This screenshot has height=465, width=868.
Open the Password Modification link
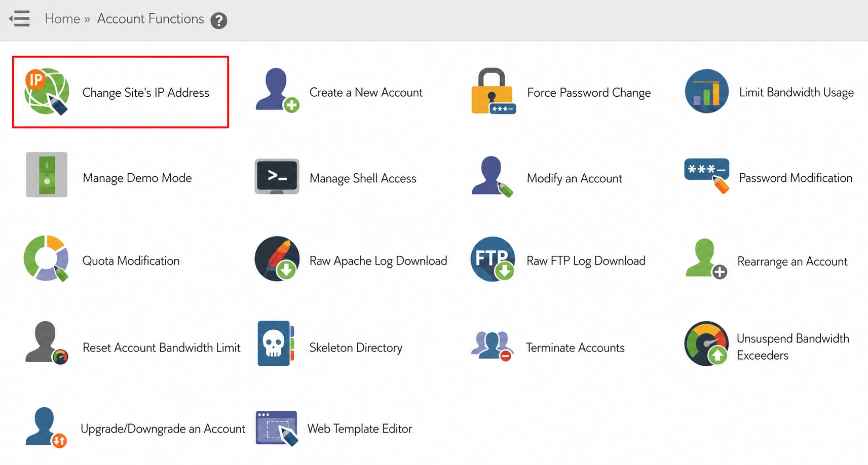(796, 178)
